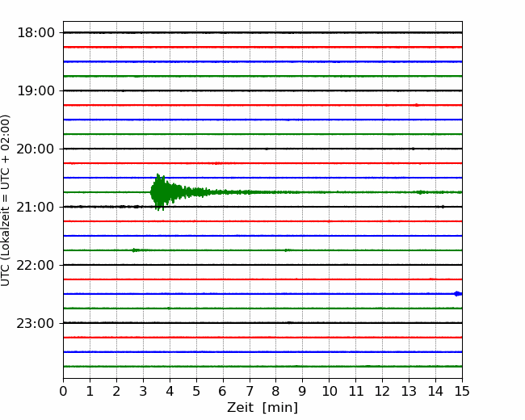Click the 0 tick on the minutes axis
Viewport: 525px width, 420px height.
(x=63, y=392)
